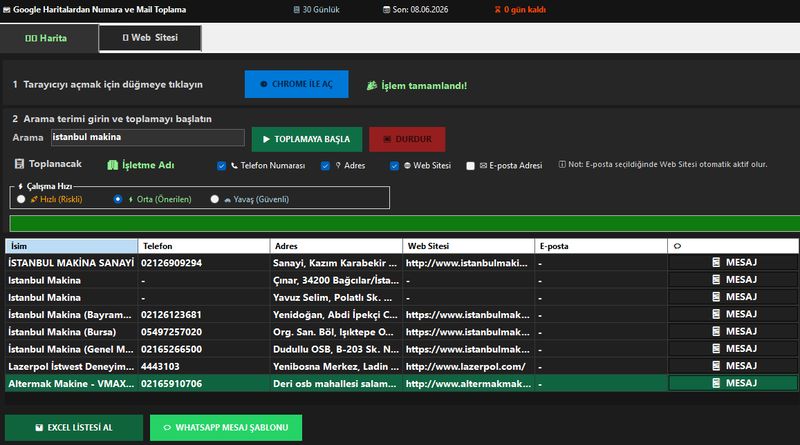Click the 0 gün kaldı warning label
Screen dimensions: 800x445
point(520,10)
